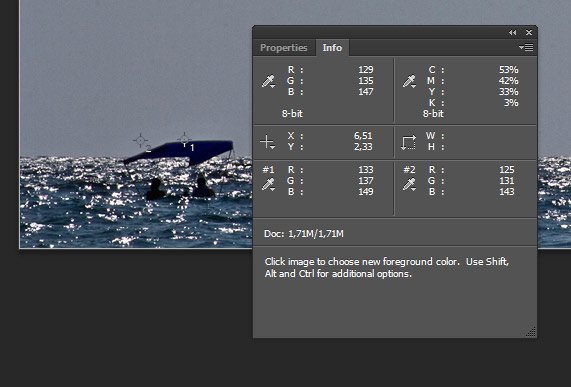Click color sampler marker 2 on image
This screenshot has width=571, height=387.
point(140,140)
